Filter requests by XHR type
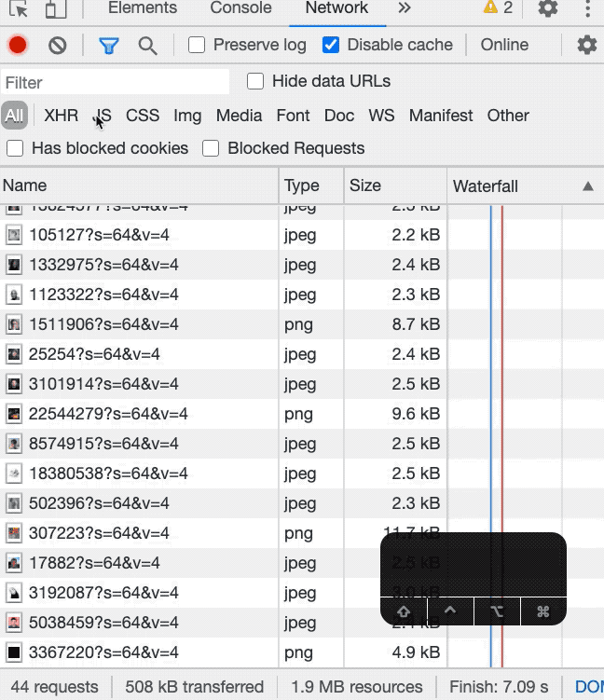This screenshot has height=700, width=604. point(62,116)
